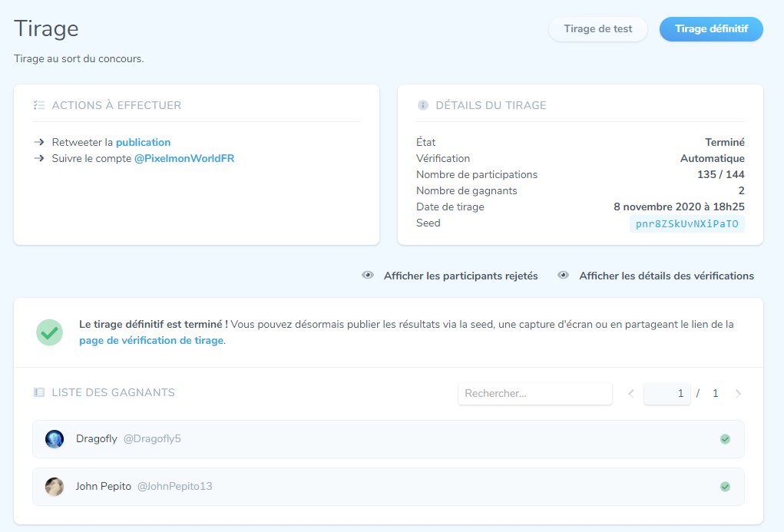784x532 pixels.
Task: Launch the Tirage définitif draw
Action: coord(711,29)
